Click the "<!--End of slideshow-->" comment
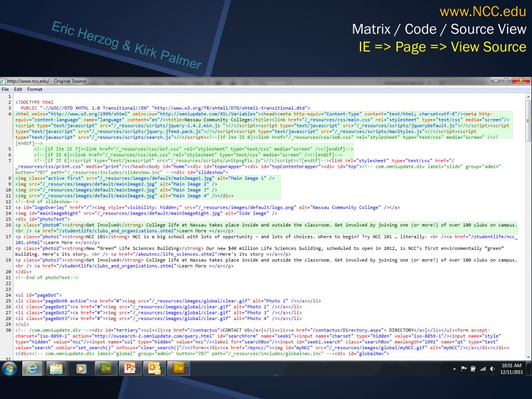Image resolution: width=532 pixels, height=399 pixels. [x=46, y=202]
